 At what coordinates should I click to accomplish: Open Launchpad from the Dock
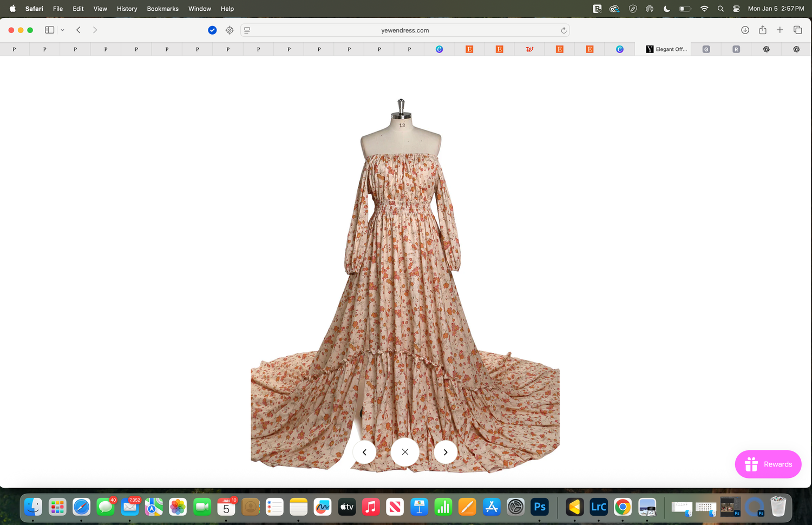point(57,507)
